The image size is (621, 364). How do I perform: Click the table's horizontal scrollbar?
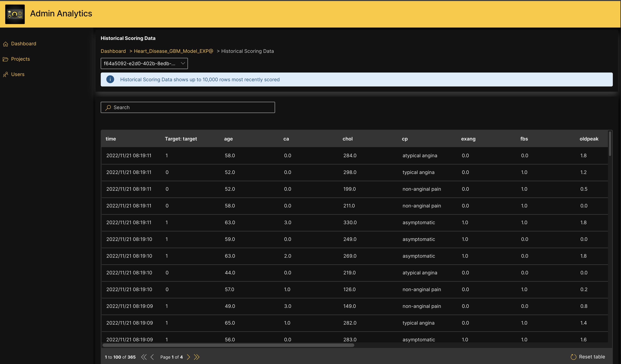[x=228, y=345]
